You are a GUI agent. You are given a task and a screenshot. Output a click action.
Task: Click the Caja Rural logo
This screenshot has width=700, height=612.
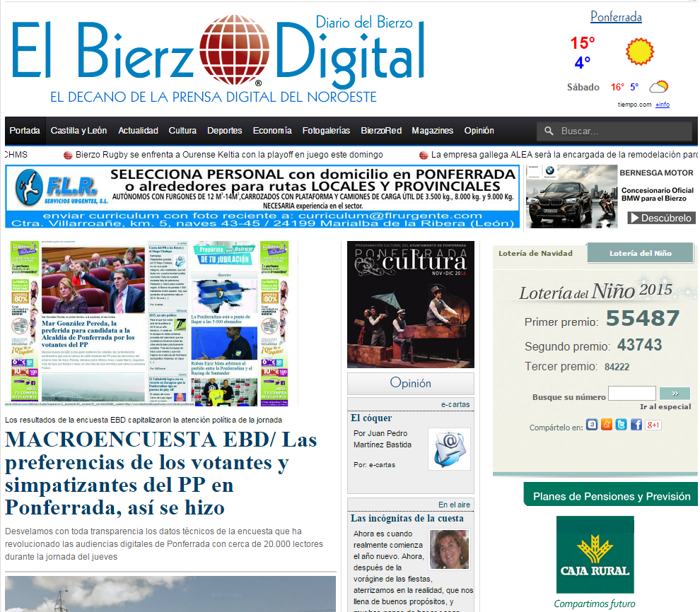pyautogui.click(x=595, y=555)
